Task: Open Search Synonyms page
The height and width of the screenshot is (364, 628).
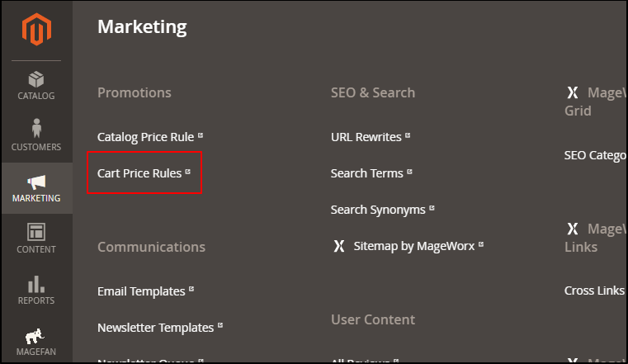Action: pos(378,210)
